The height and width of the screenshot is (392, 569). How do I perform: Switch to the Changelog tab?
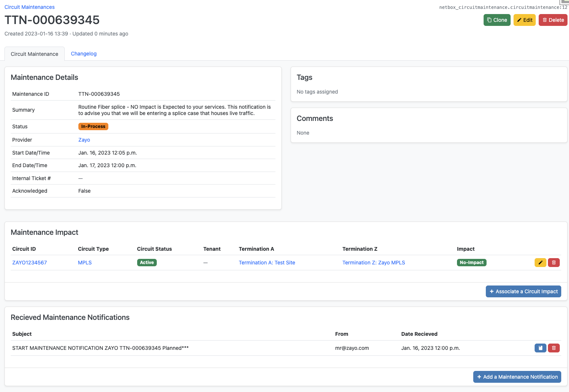tap(84, 54)
